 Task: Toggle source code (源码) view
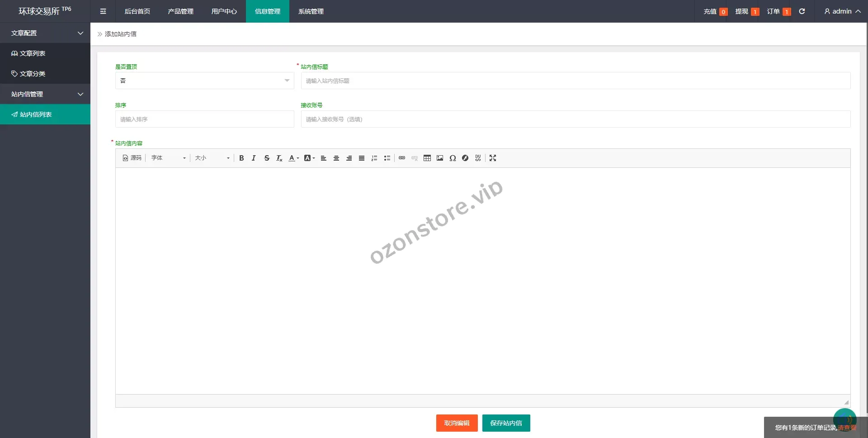click(132, 158)
